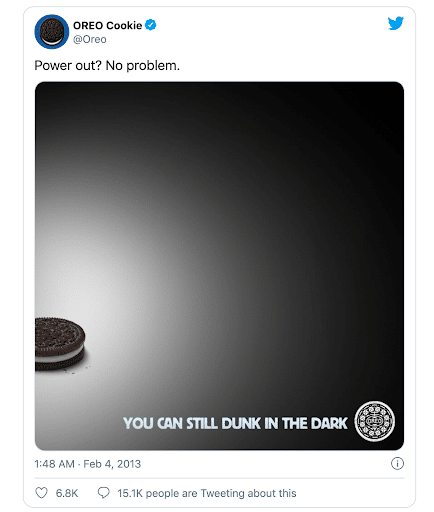Open the Oreo profile avatar
The height and width of the screenshot is (512, 434).
(x=52, y=32)
